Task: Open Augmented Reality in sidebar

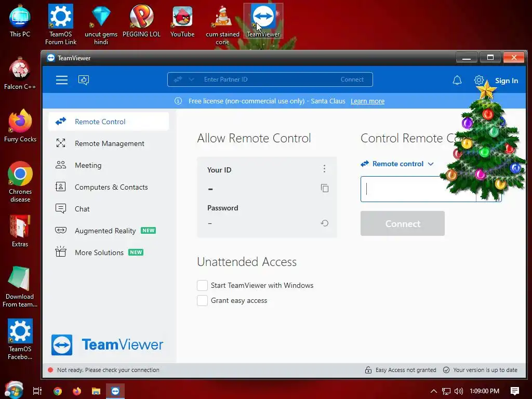Action: [109, 231]
